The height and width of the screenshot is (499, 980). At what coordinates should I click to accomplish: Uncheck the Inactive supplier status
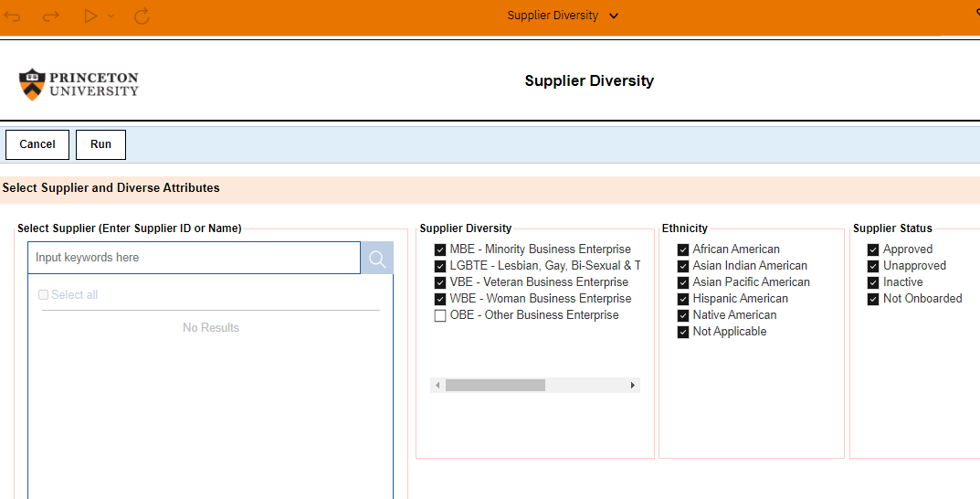pos(873,282)
